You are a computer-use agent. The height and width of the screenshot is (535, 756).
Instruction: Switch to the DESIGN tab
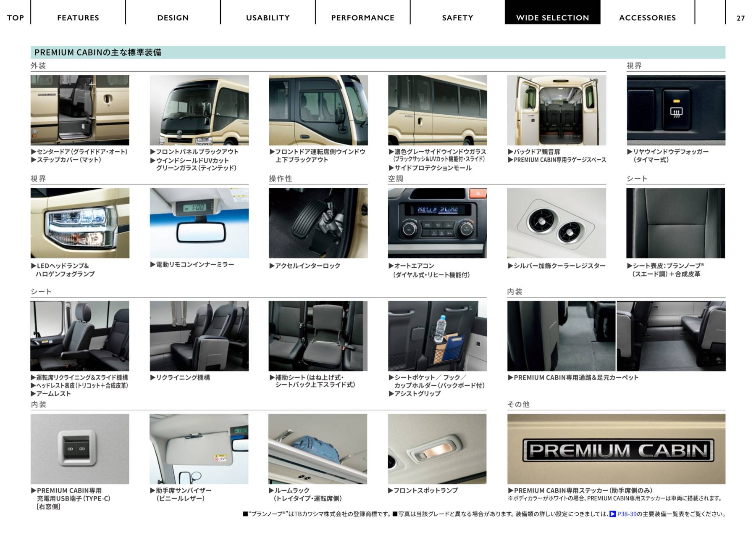(x=173, y=18)
